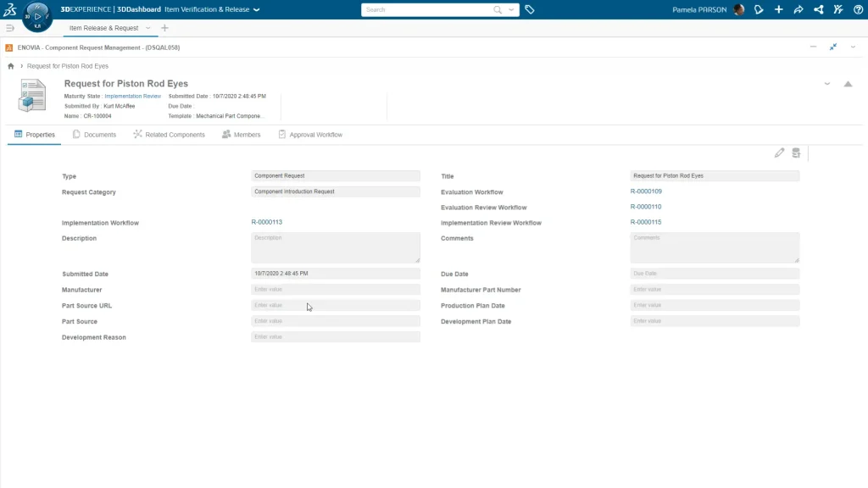Open the 3DEXPERIENCE compass
Image resolution: width=868 pixels, height=488 pixels.
pyautogui.click(x=36, y=16)
